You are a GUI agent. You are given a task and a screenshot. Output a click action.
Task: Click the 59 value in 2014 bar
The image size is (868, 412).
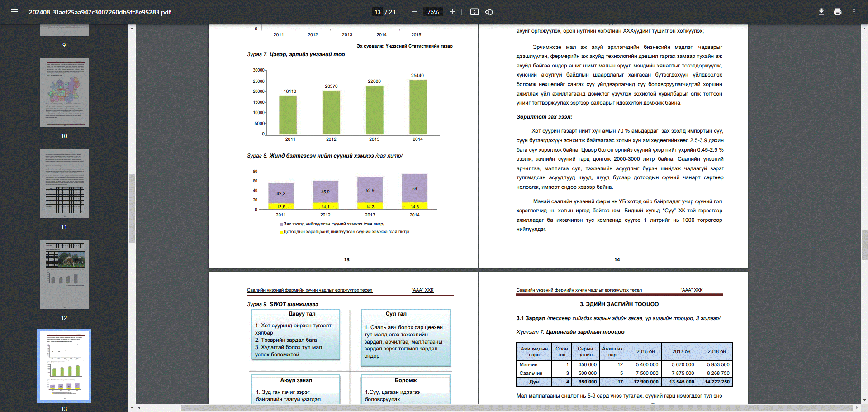tap(414, 189)
